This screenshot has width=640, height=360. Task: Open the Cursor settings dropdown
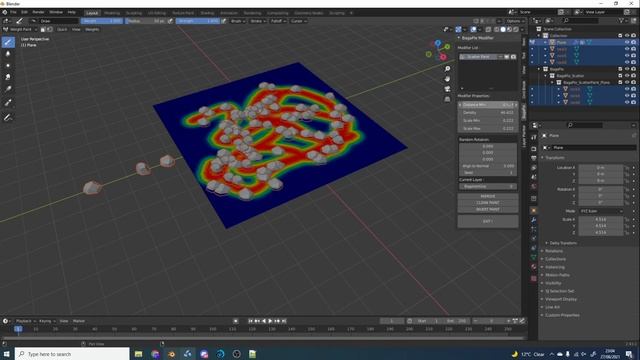(x=299, y=21)
